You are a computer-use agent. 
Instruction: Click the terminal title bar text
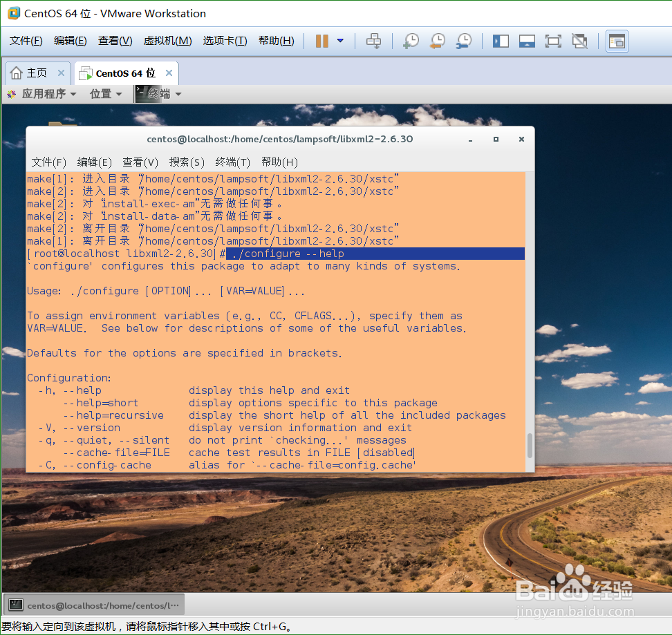[x=280, y=139]
